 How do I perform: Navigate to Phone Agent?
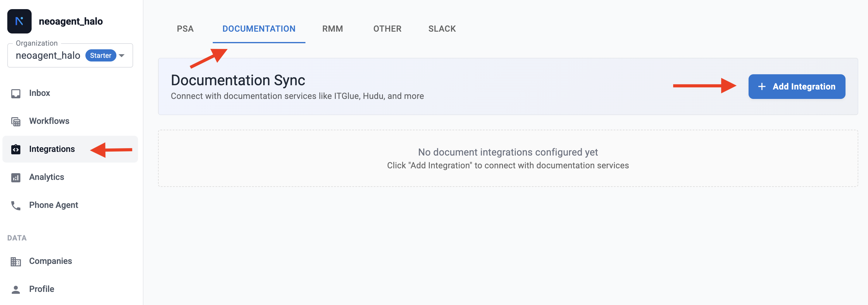click(53, 205)
